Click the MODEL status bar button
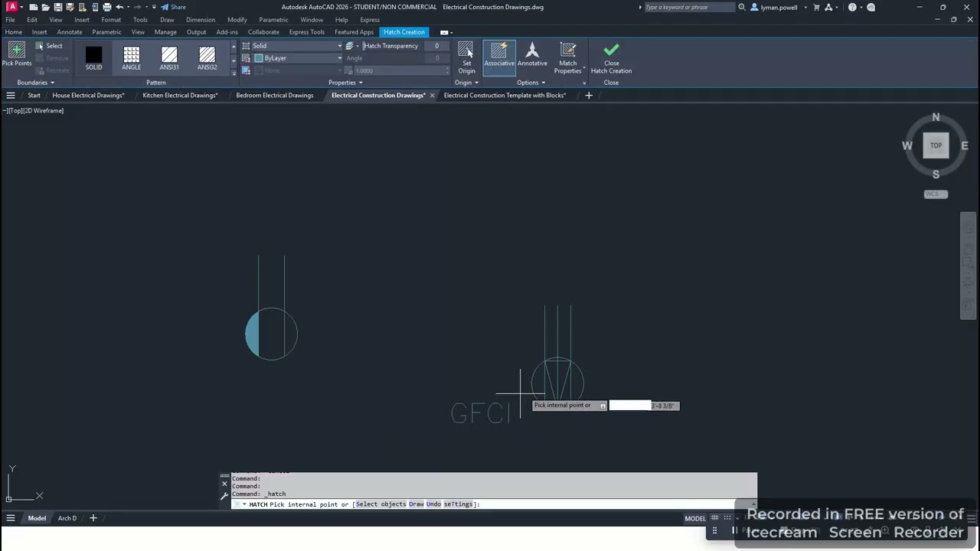The height and width of the screenshot is (551, 980). 695,518
